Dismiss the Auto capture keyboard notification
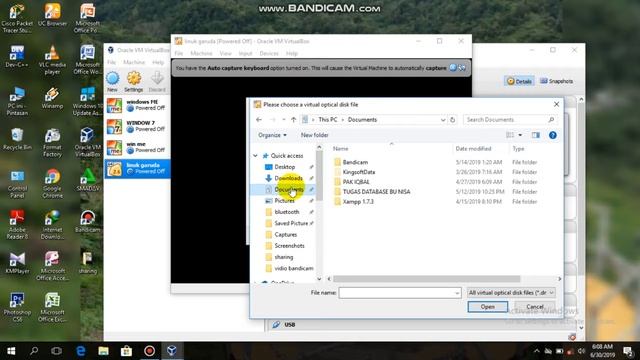Screen dimensions: 640x360 click(x=453, y=68)
